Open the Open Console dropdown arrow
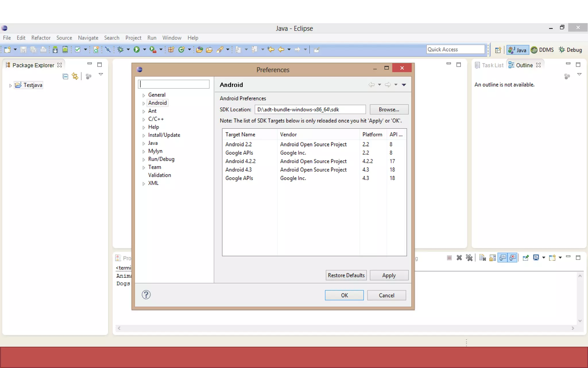This screenshot has height=368, width=588. coord(560,258)
